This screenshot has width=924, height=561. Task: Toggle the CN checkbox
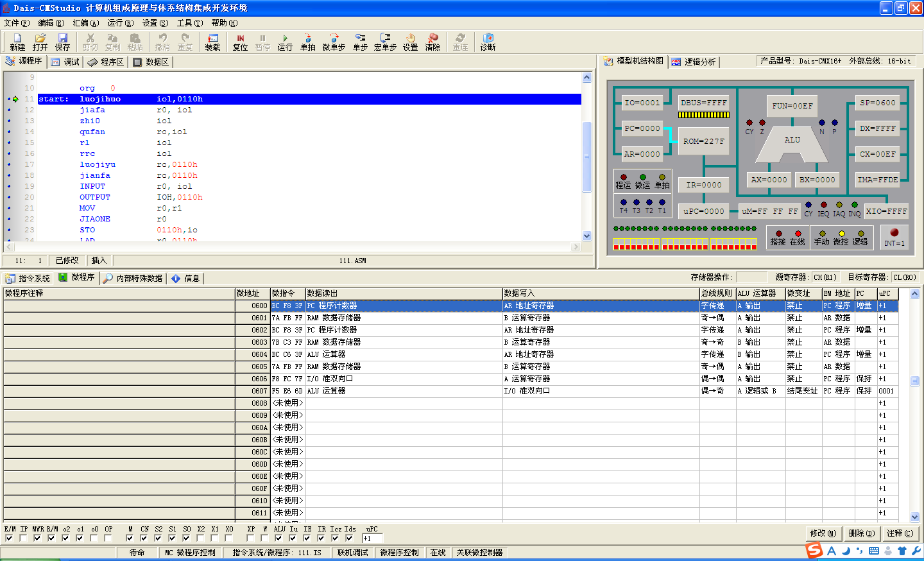click(x=144, y=538)
